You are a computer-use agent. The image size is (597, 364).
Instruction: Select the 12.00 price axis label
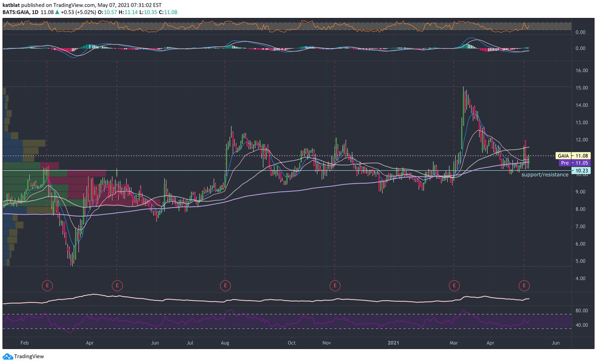pyautogui.click(x=582, y=140)
